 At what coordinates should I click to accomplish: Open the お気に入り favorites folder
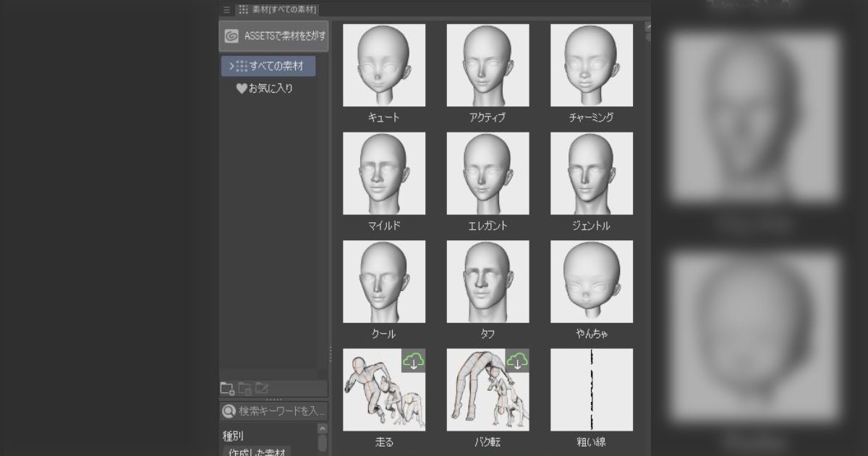click(271, 88)
